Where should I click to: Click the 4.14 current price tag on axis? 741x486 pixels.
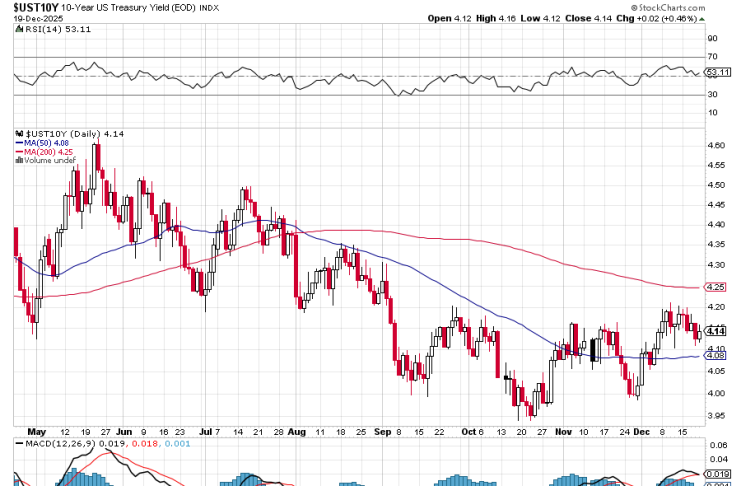(x=715, y=331)
